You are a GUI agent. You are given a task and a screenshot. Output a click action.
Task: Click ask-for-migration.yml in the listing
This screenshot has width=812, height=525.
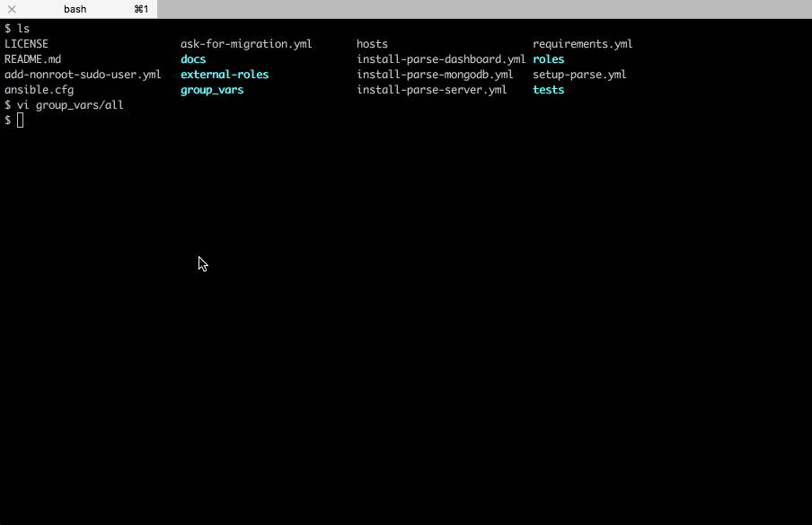point(246,44)
